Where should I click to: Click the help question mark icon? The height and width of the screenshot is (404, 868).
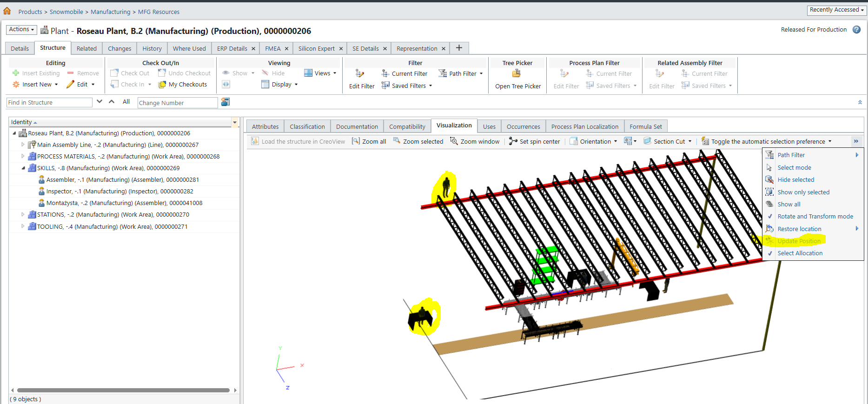(856, 30)
